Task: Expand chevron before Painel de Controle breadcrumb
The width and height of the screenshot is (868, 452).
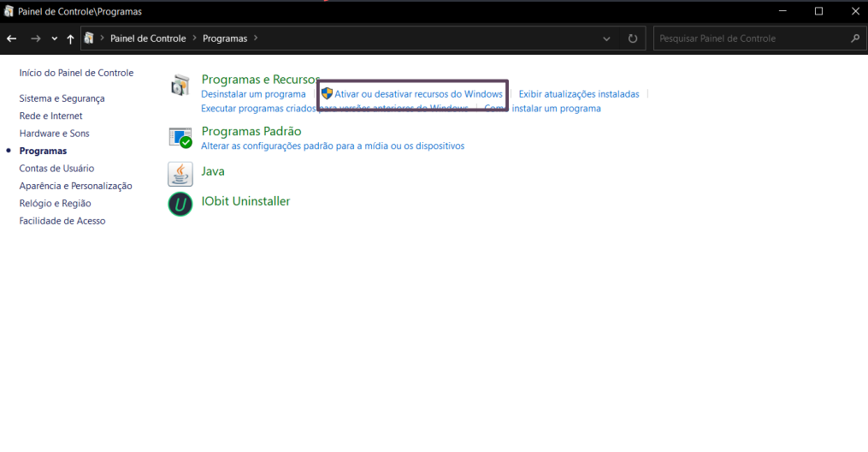Action: coord(103,39)
